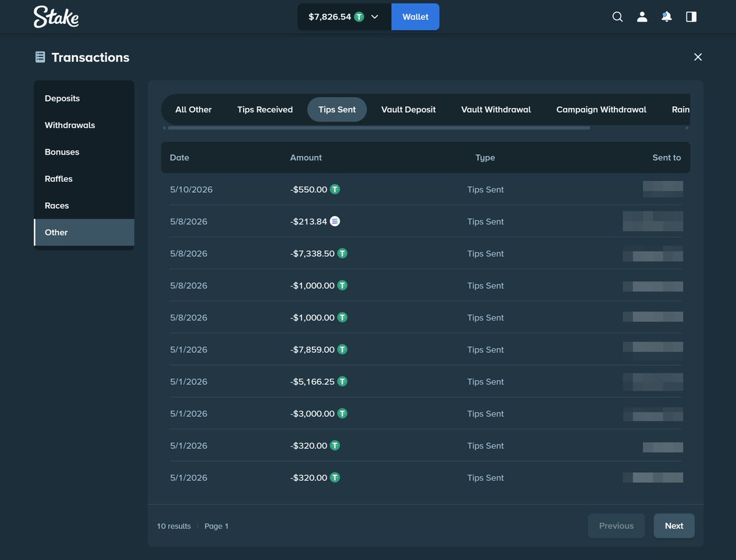Click the balance amount $7,826.54
The height and width of the screenshot is (560, 736).
(330, 17)
